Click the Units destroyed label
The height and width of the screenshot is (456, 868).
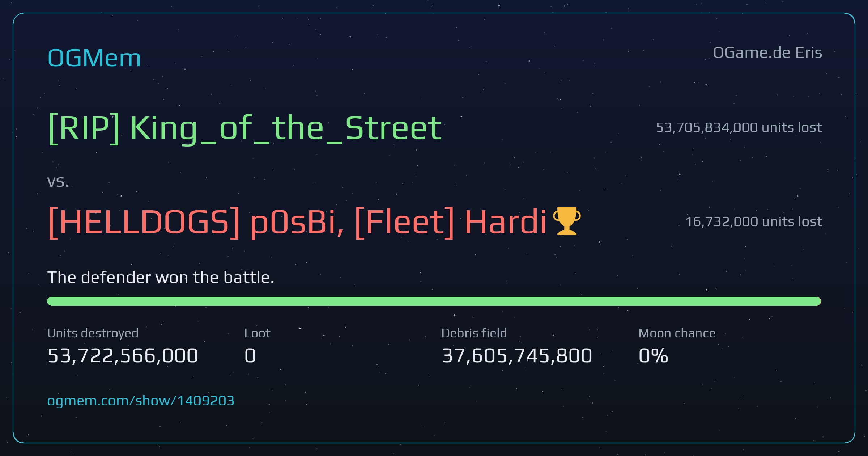pyautogui.click(x=93, y=333)
